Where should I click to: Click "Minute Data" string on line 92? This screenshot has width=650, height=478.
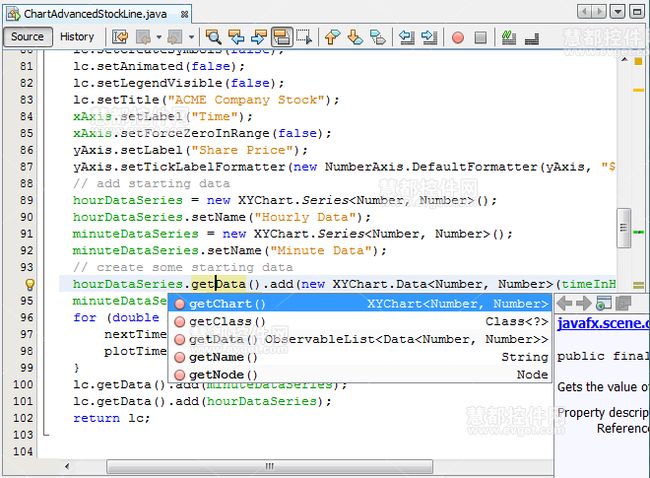pyautogui.click(x=321, y=251)
